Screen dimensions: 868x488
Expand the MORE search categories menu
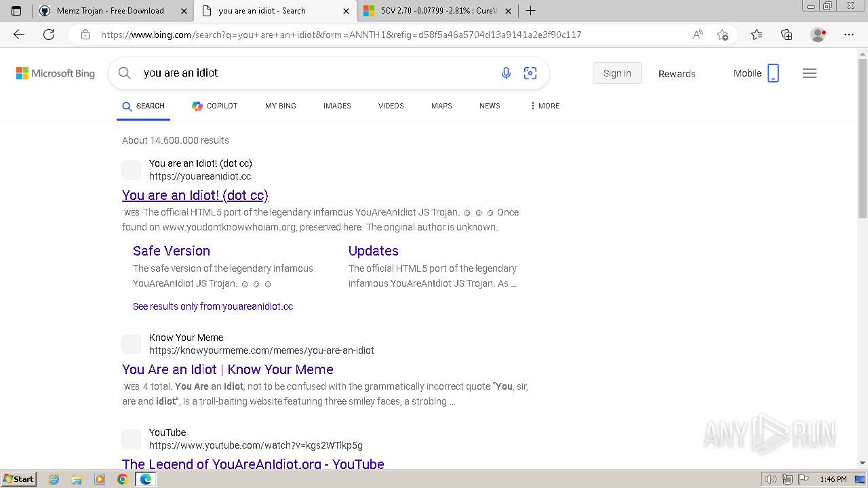545,106
